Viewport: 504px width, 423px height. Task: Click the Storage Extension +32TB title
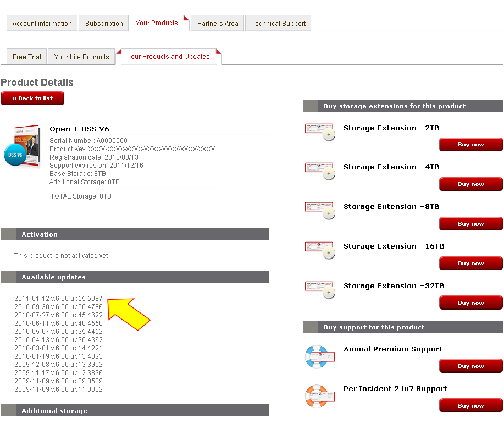pyautogui.click(x=394, y=286)
